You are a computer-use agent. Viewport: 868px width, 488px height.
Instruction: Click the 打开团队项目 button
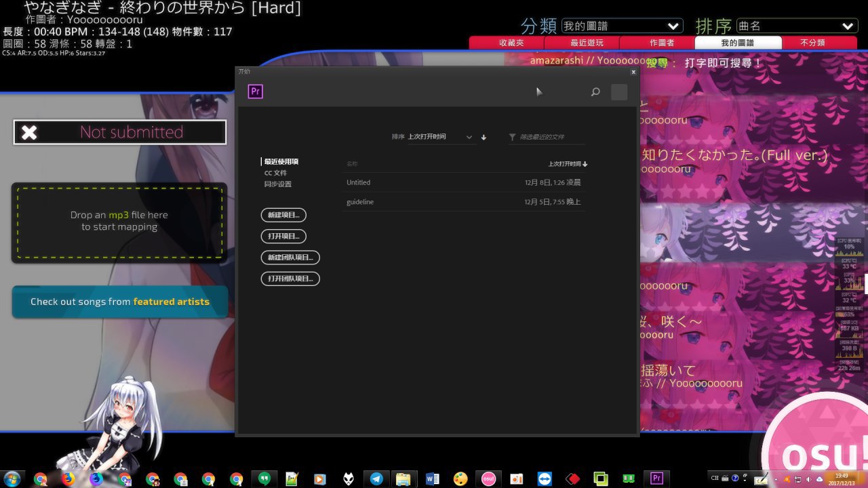coord(290,279)
